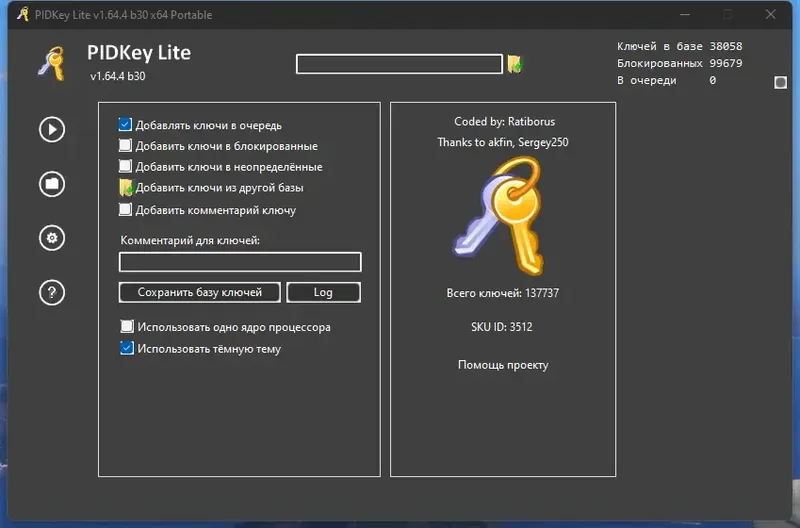Open the Log button
The height and width of the screenshot is (528, 800).
click(323, 292)
